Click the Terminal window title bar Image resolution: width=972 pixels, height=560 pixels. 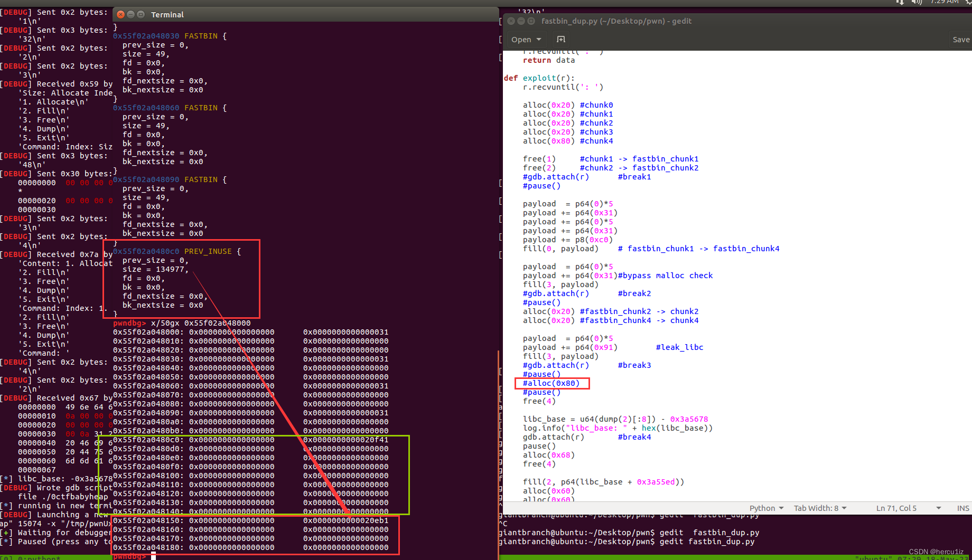click(306, 15)
